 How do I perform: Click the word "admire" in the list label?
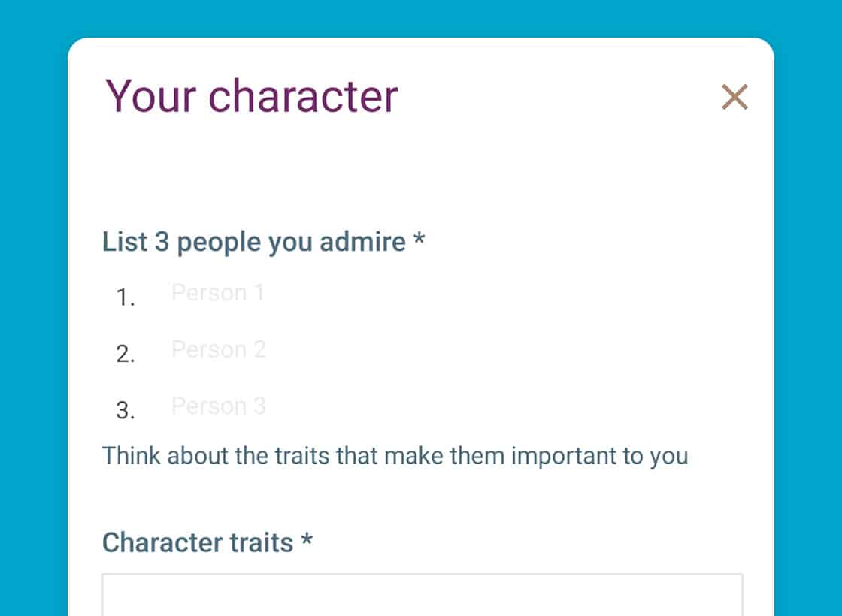[362, 242]
